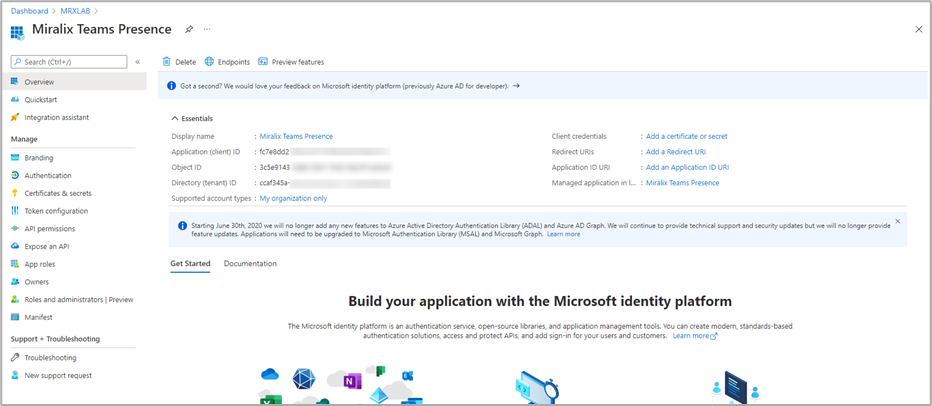Dismiss the ADAL deprecation notice

(898, 221)
